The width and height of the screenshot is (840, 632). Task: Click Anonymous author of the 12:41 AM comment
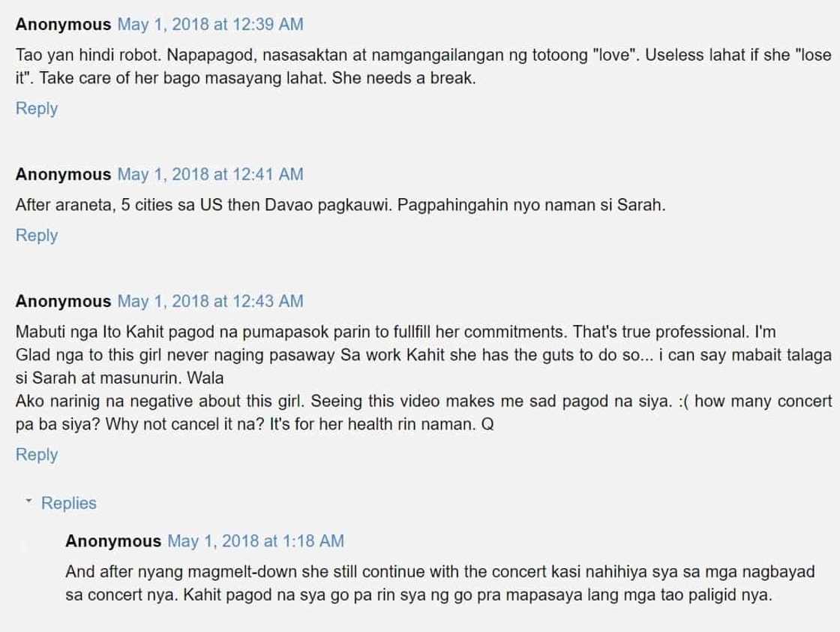63,175
